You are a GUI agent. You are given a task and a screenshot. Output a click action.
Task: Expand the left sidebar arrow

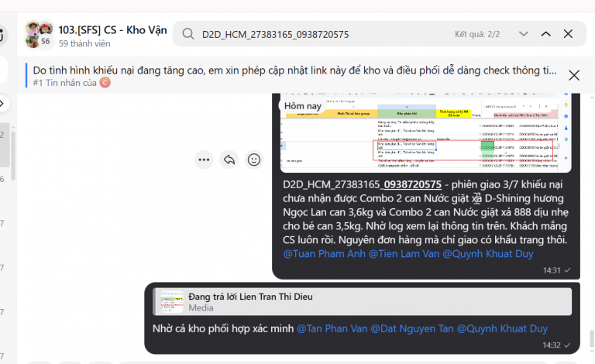coord(2,103)
